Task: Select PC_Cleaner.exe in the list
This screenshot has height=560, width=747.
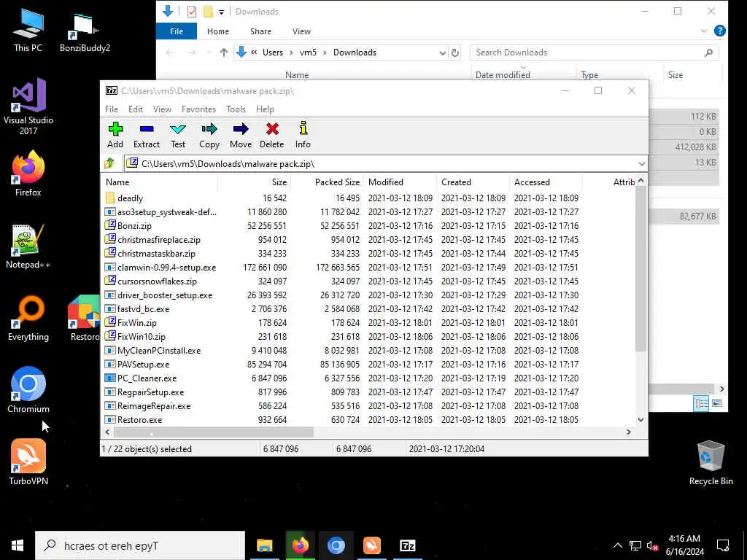Action: coord(368,378)
